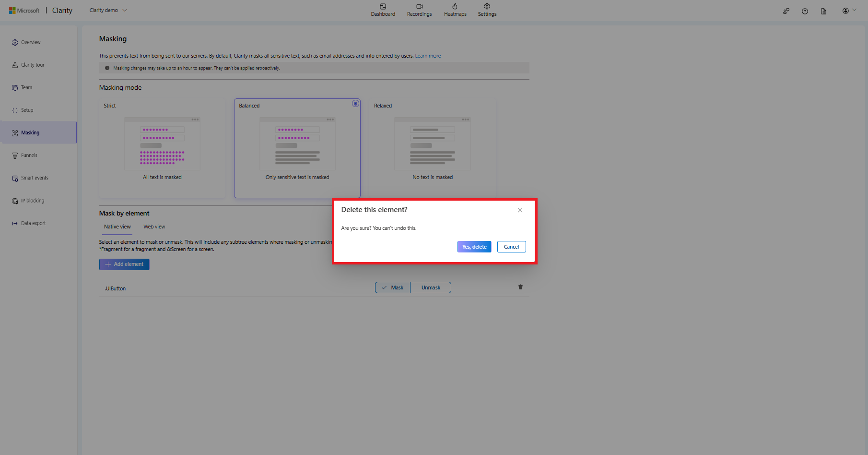Open the share/invite people icon
This screenshot has width=868, height=455.
pyautogui.click(x=786, y=11)
